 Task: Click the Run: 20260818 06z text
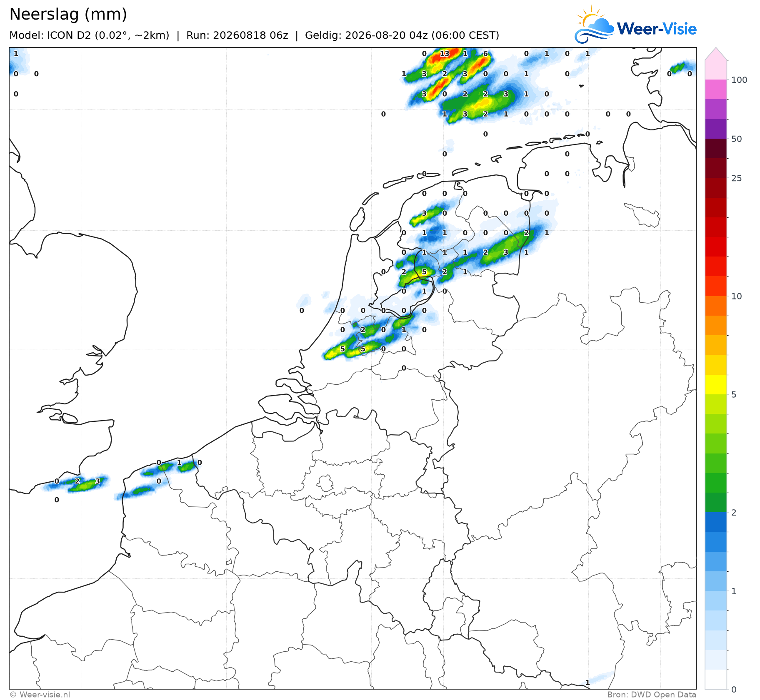(237, 35)
